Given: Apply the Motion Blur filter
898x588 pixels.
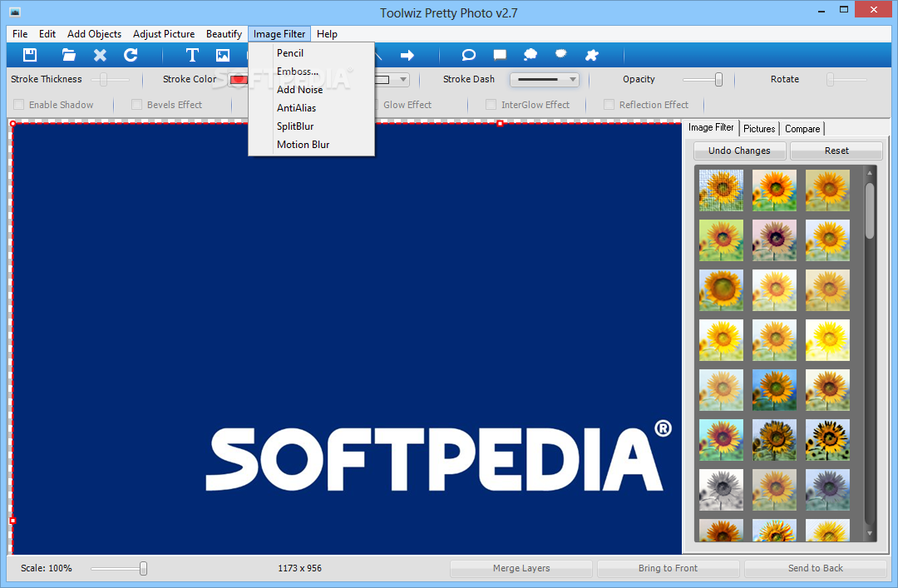Looking at the screenshot, I should point(312,145).
